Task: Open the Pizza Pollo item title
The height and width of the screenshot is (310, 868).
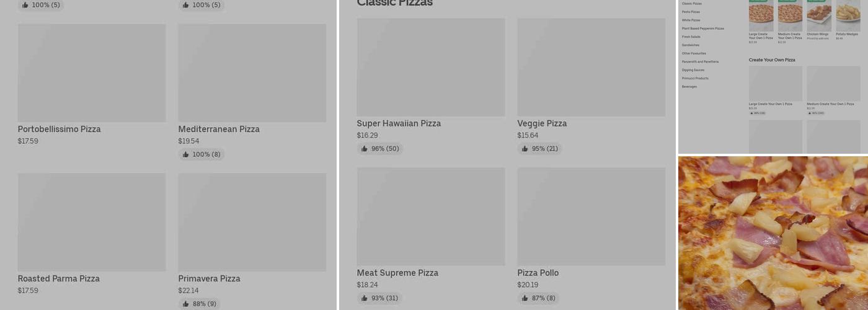Action: click(x=538, y=273)
